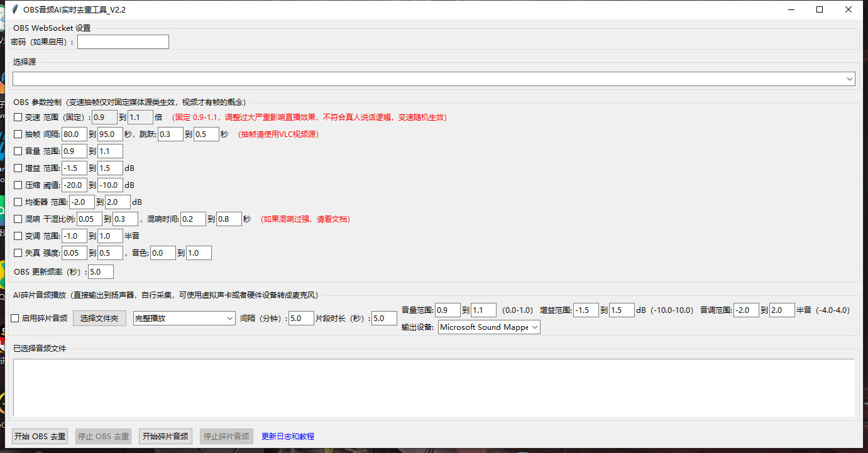The width and height of the screenshot is (868, 453).
Task: Click the 开始 OBS 去重 button
Action: [40, 436]
